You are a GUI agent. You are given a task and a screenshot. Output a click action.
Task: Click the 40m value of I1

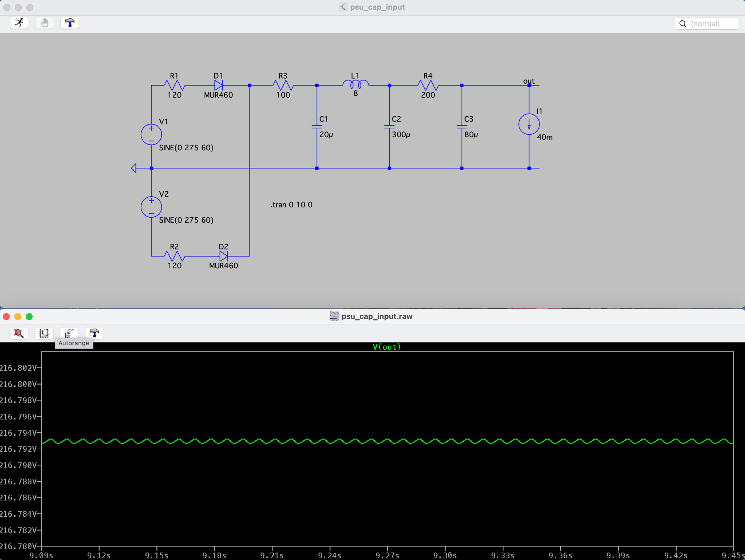[x=545, y=137]
